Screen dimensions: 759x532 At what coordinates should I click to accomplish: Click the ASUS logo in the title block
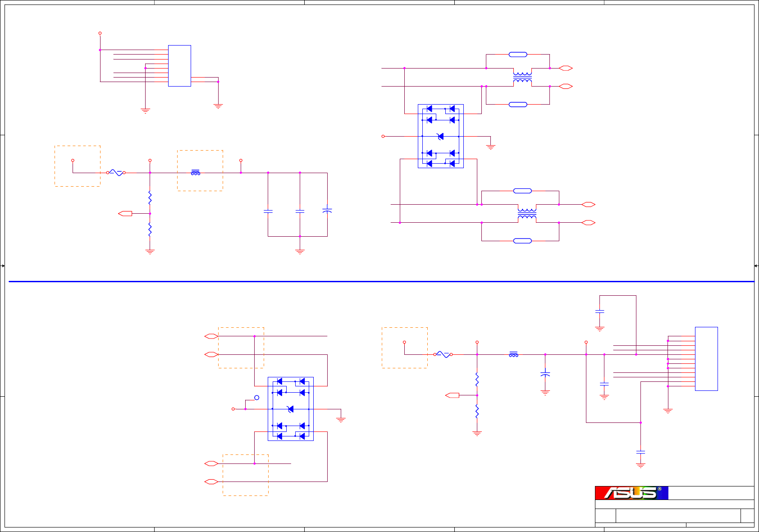pyautogui.click(x=631, y=493)
